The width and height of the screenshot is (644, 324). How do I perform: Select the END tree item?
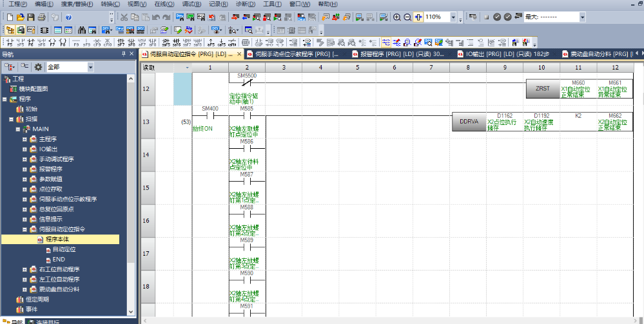tap(59, 259)
